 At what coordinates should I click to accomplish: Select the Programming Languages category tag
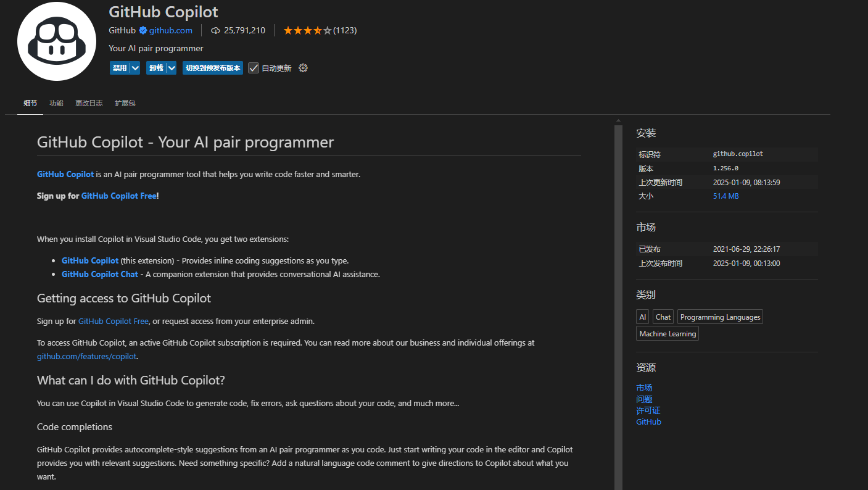pyautogui.click(x=720, y=317)
